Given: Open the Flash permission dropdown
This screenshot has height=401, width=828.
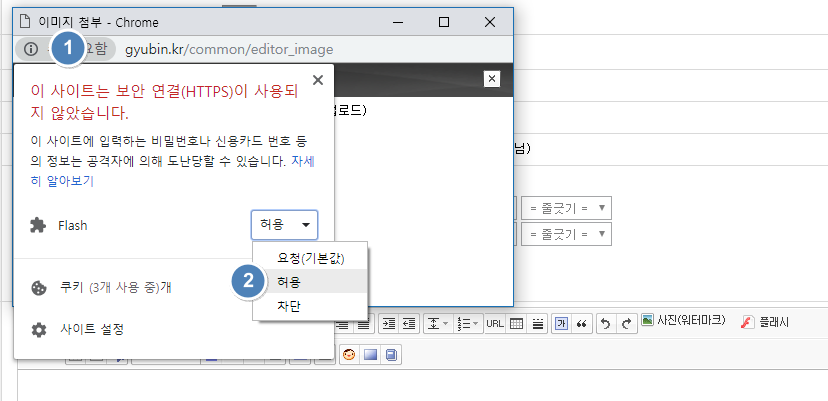Looking at the screenshot, I should tap(284, 225).
